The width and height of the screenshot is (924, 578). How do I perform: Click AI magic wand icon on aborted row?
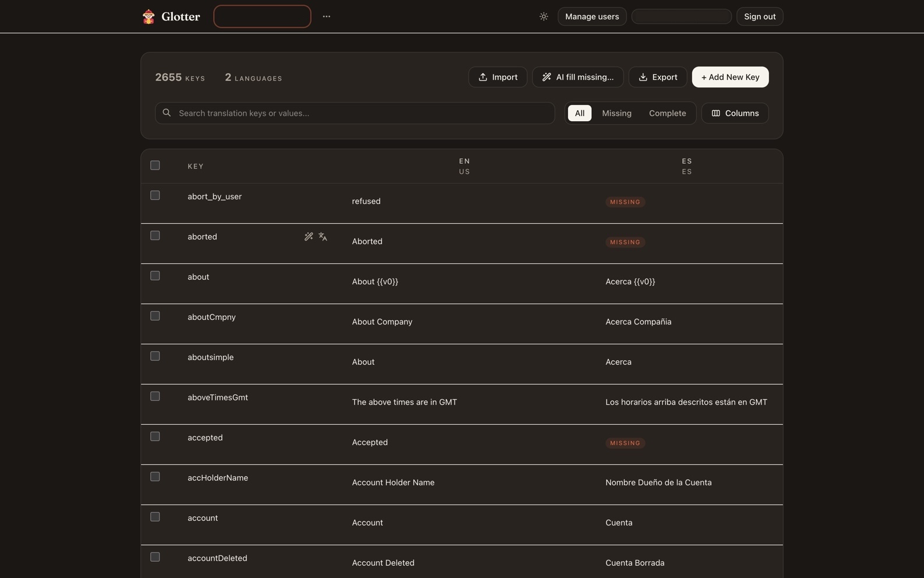pyautogui.click(x=309, y=237)
